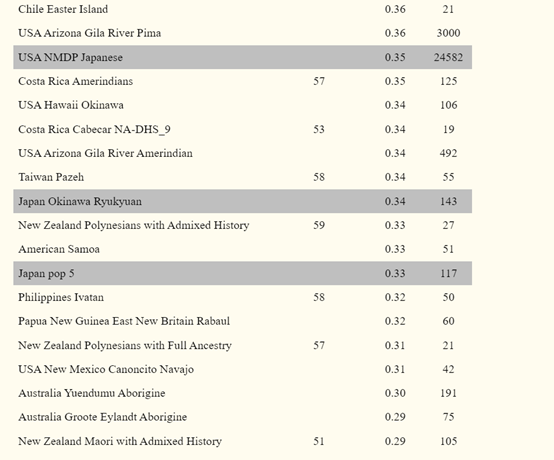Click USA New Mexico Canoncito Navajo row
554x460 pixels.
(243, 369)
